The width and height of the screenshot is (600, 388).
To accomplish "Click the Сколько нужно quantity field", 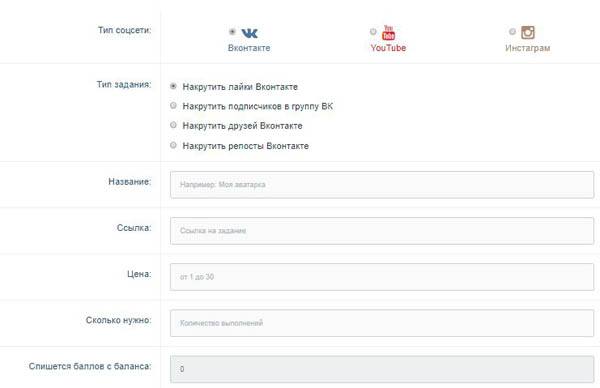I will coord(382,323).
